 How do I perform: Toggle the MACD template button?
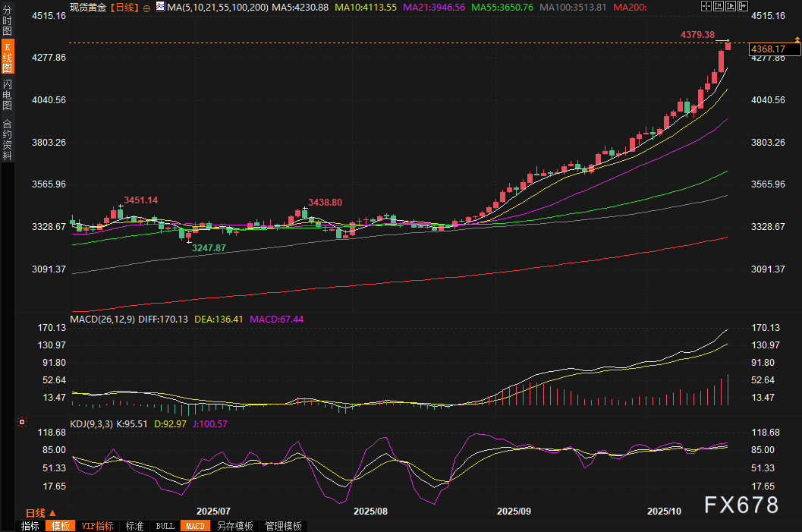pyautogui.click(x=195, y=526)
